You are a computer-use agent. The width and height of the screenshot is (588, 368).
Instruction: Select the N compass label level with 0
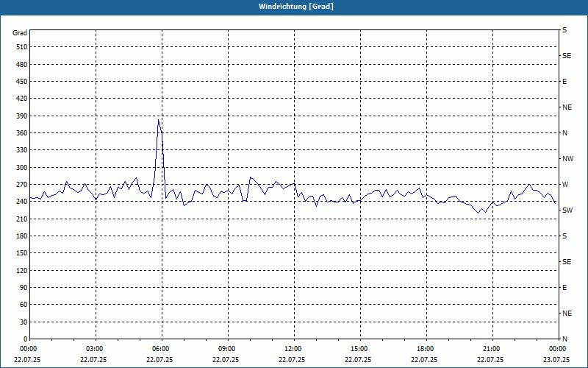point(564,339)
